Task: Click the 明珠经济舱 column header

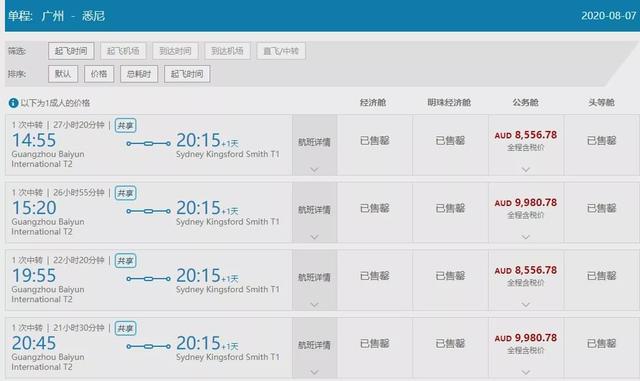Action: point(449,102)
